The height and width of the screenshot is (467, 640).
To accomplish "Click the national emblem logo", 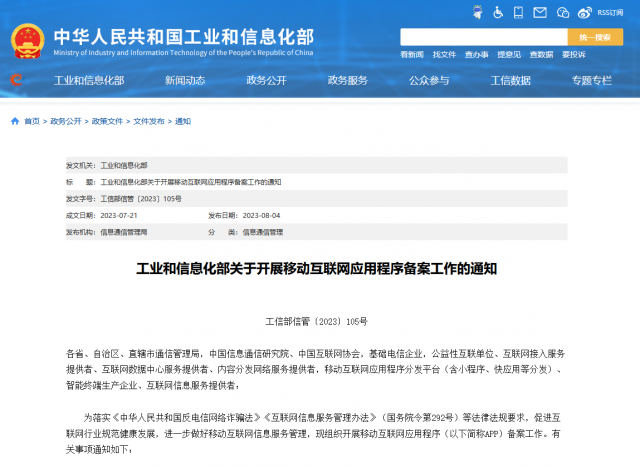I will click(27, 37).
